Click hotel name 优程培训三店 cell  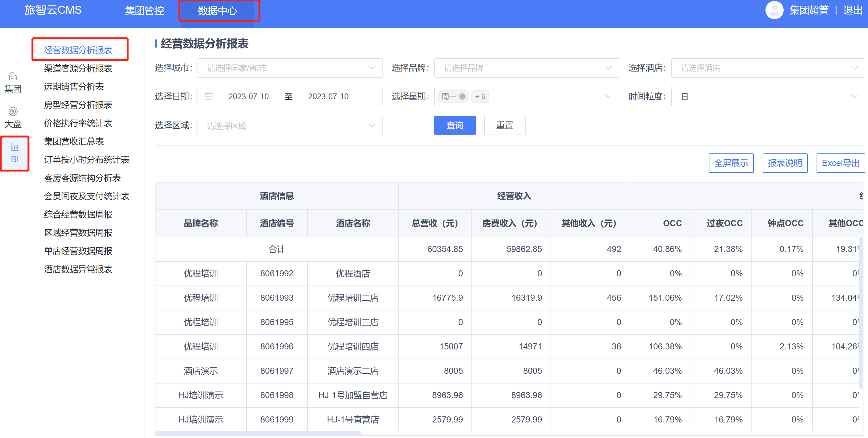[x=353, y=322]
